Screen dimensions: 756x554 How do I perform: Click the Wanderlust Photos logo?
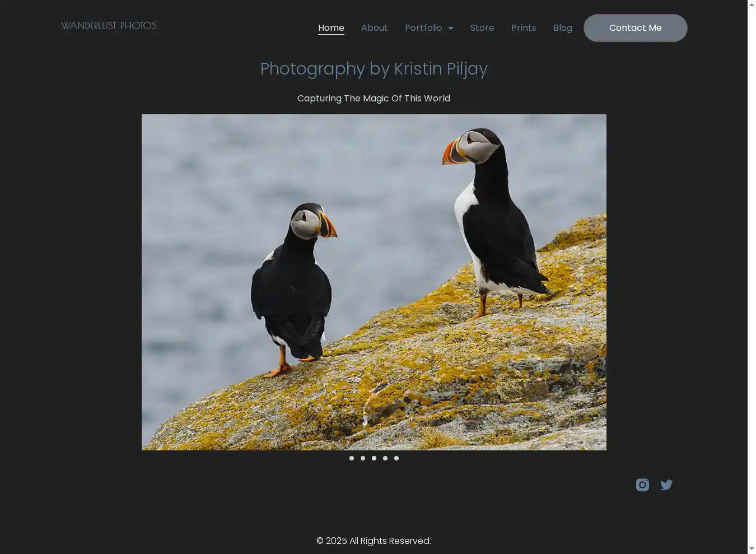click(109, 26)
